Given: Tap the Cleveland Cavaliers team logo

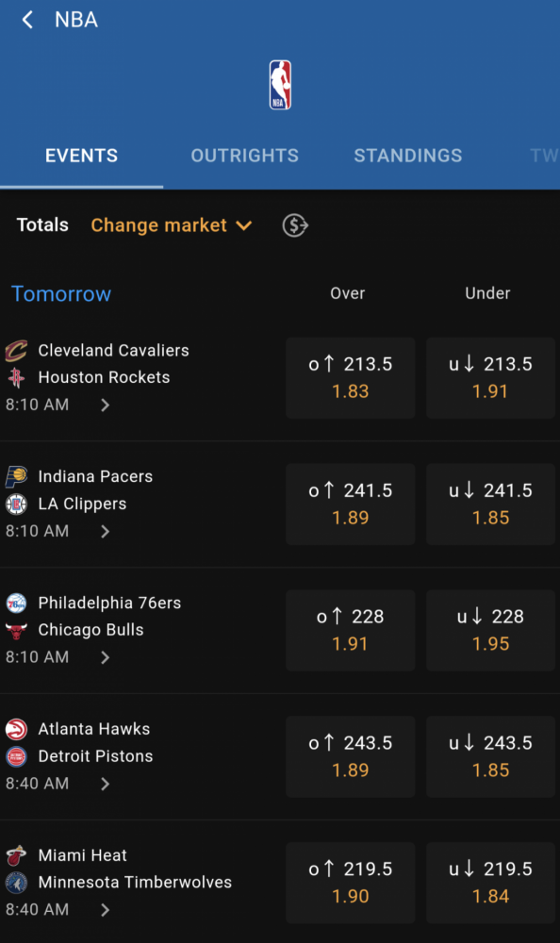Looking at the screenshot, I should [x=16, y=351].
